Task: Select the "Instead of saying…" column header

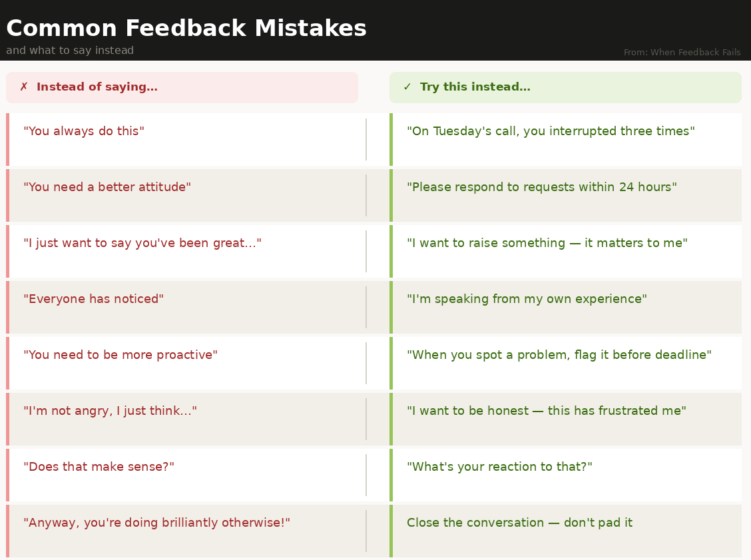Action: 97,87
